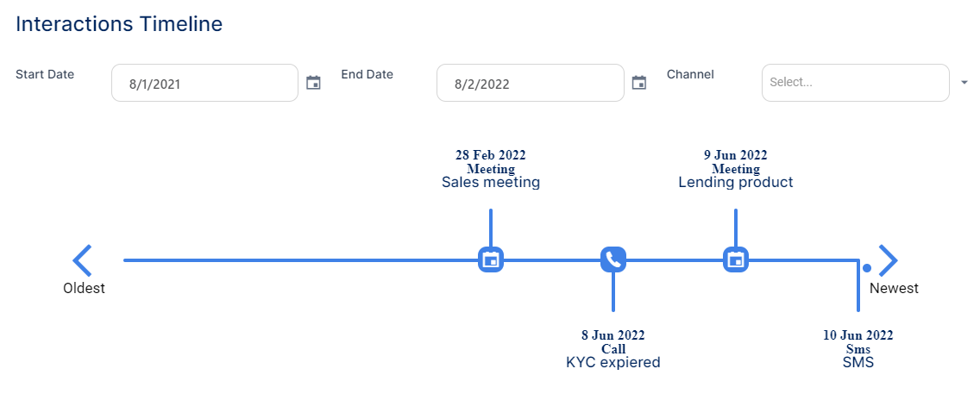Open the Start Date calendar picker icon
Viewport: 980px width, 400px height.
pos(314,83)
